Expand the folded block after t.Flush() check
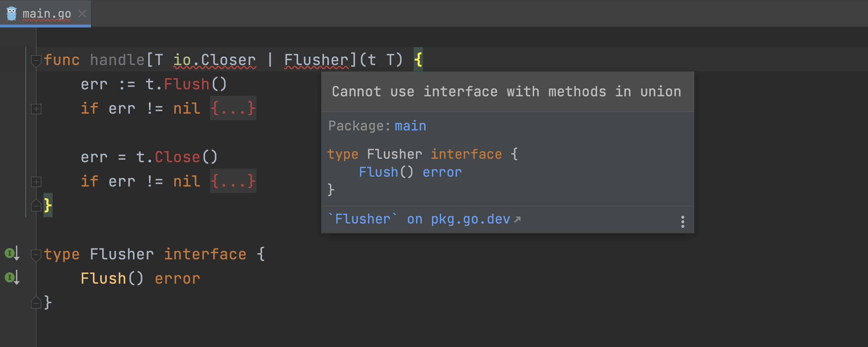The width and height of the screenshot is (868, 347). click(36, 109)
